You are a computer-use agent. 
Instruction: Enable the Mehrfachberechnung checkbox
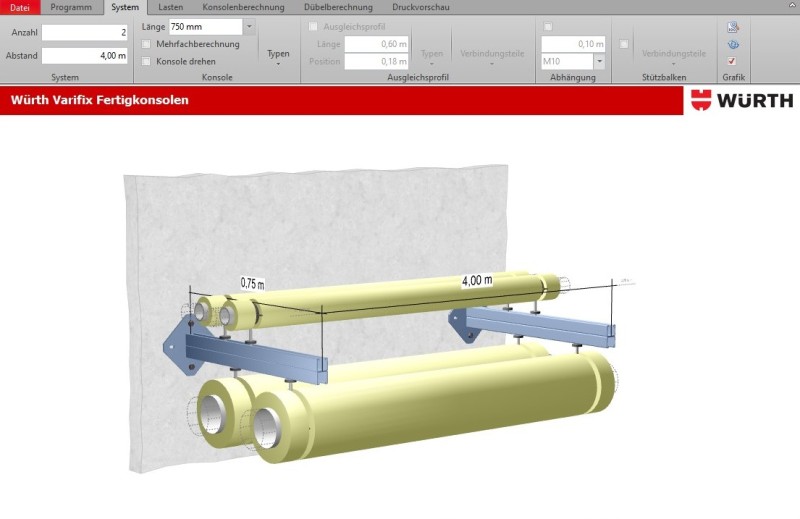pos(147,44)
